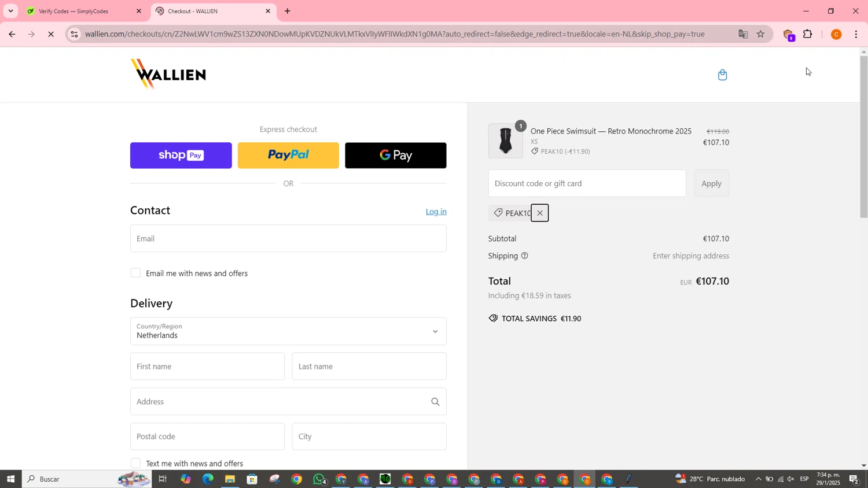Click the shipping info question mark icon
868x488 pixels.
click(x=525, y=256)
